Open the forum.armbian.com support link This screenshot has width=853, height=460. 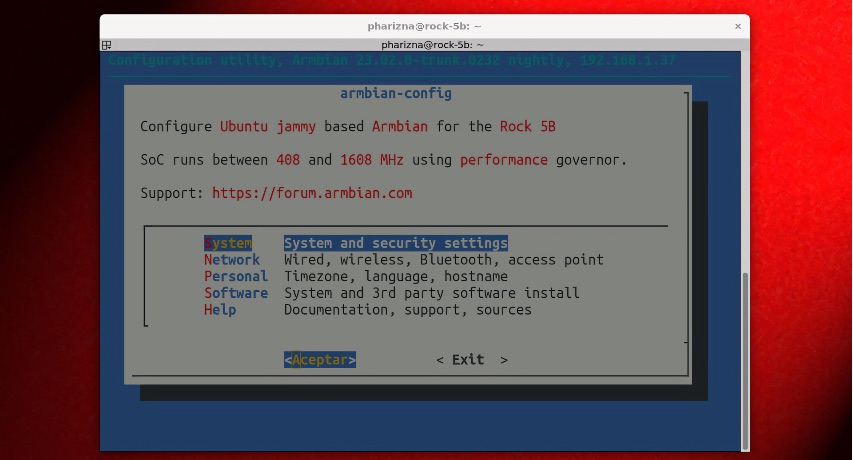tap(312, 193)
